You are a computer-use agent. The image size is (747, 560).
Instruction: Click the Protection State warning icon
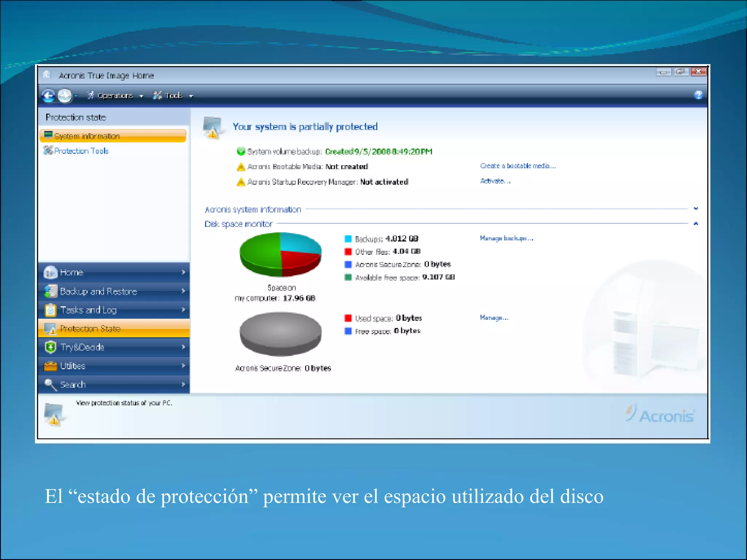tap(50, 328)
